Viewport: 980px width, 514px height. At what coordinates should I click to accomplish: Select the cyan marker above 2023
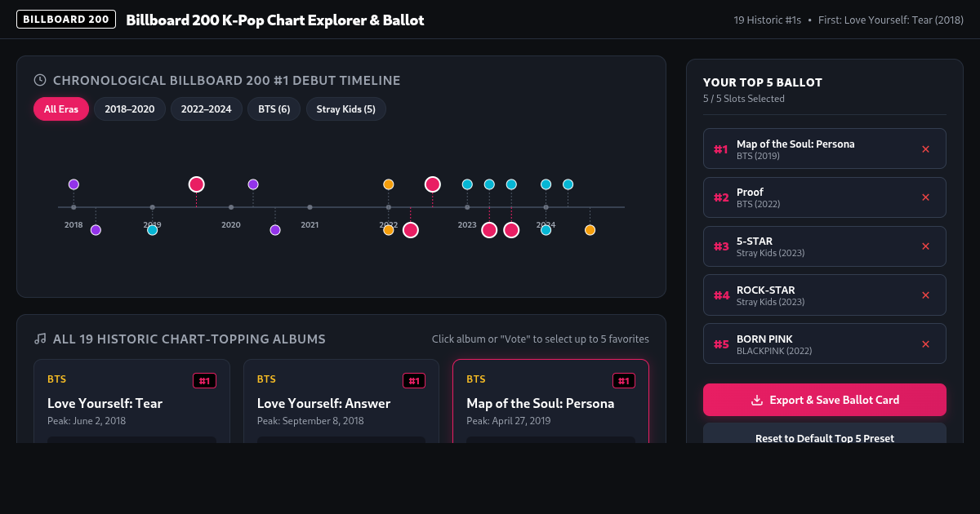pos(467,184)
